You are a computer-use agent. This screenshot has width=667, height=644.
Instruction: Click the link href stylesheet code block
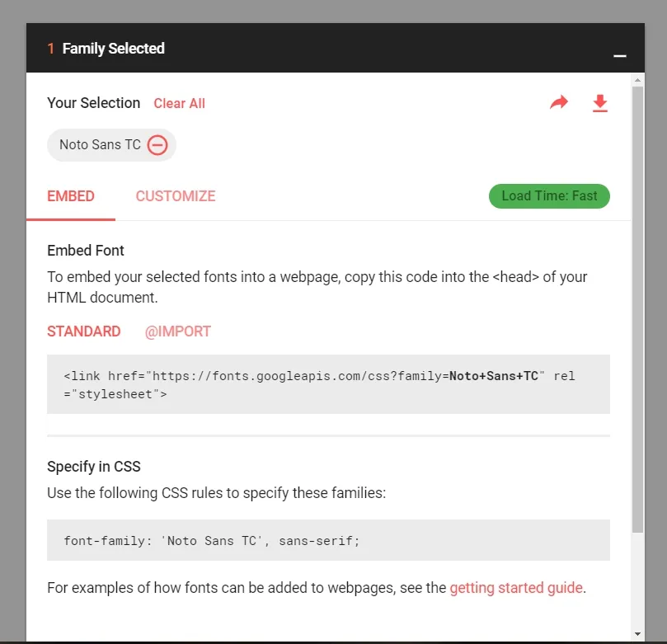(328, 384)
